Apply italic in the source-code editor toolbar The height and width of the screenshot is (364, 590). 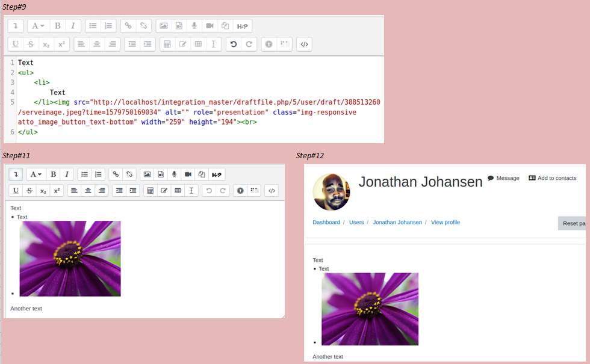click(x=73, y=26)
